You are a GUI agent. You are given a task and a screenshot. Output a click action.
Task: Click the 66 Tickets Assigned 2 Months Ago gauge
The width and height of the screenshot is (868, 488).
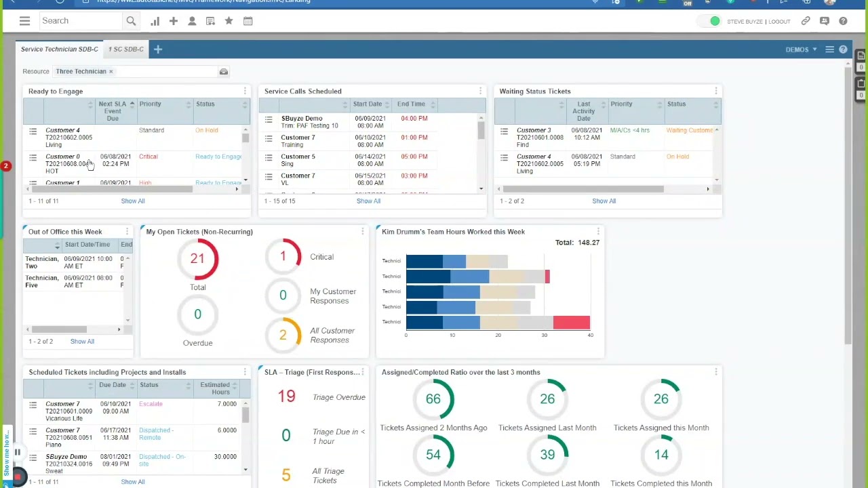(433, 399)
